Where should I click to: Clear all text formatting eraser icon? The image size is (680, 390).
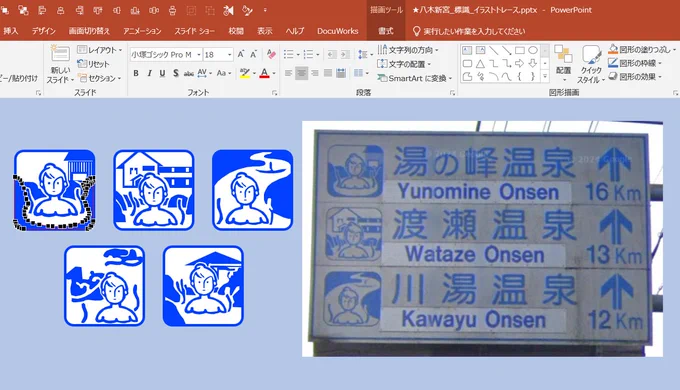pos(271,54)
